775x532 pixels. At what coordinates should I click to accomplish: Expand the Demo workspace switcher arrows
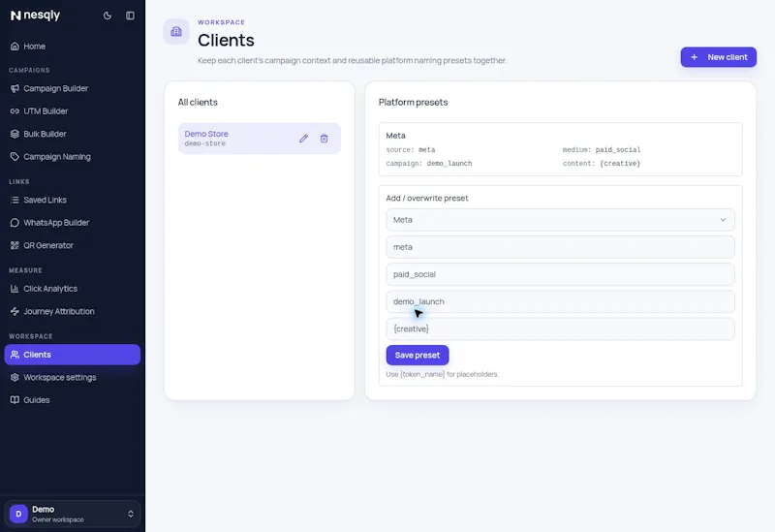pyautogui.click(x=131, y=514)
